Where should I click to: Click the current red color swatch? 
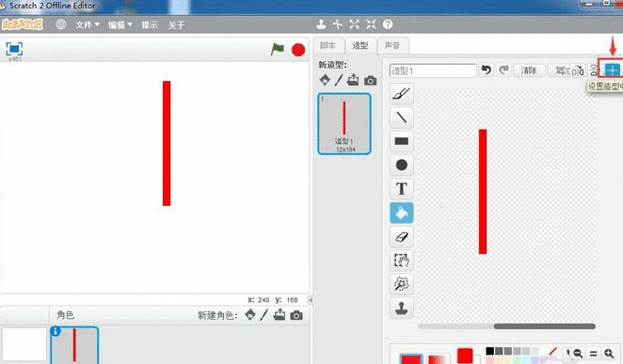(465, 356)
